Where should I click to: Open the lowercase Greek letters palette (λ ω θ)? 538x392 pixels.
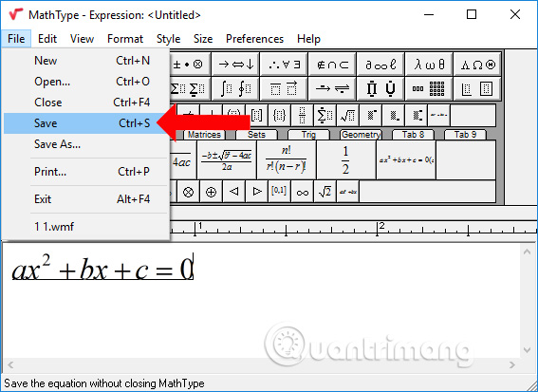(429, 65)
